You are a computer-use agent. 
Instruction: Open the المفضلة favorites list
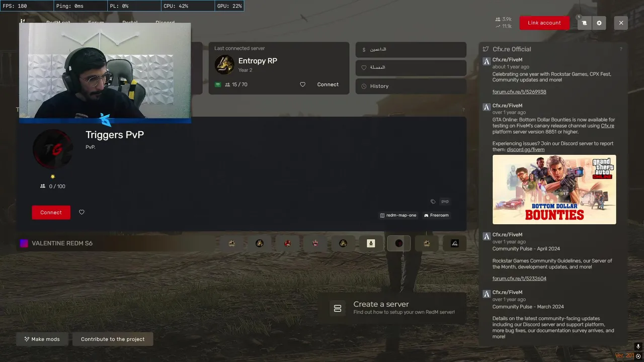tap(411, 68)
